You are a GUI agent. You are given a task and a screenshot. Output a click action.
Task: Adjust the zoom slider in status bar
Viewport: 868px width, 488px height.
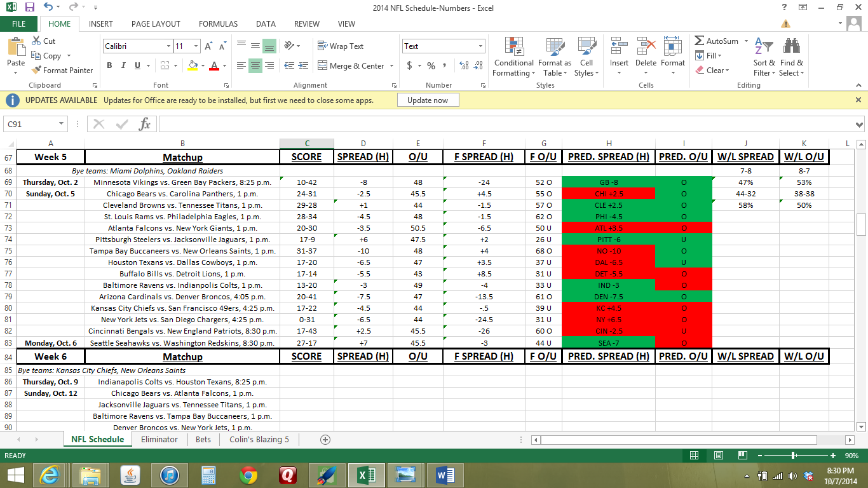(794, 456)
